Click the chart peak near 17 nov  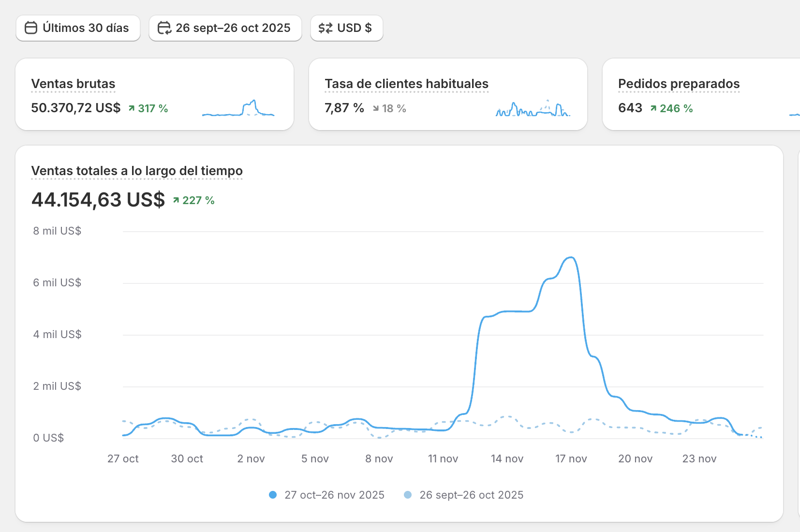point(571,258)
